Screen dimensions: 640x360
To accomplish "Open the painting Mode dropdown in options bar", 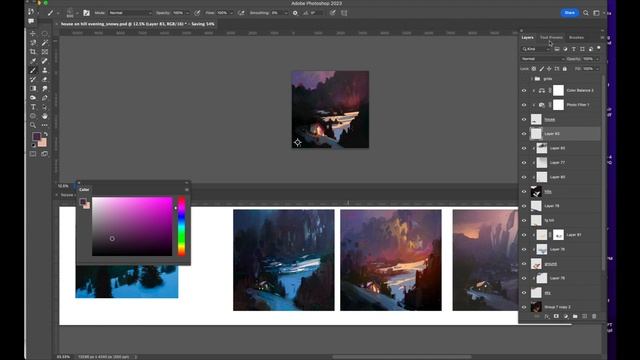I will [x=130, y=13].
